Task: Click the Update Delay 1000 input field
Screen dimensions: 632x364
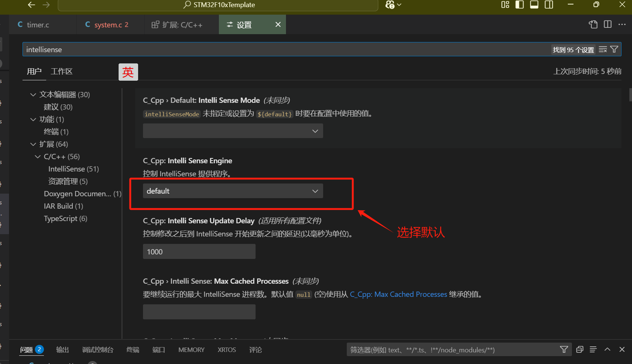Action: click(199, 251)
